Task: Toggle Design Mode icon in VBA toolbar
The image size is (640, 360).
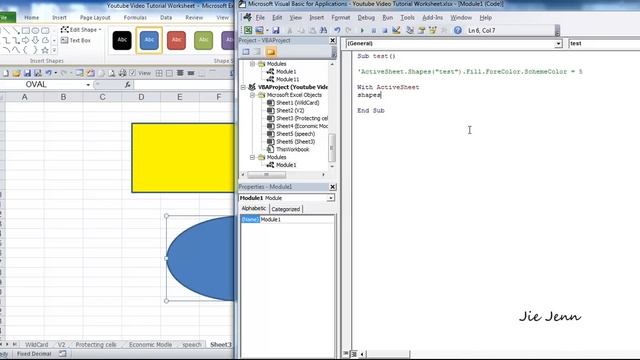Action: (396, 30)
